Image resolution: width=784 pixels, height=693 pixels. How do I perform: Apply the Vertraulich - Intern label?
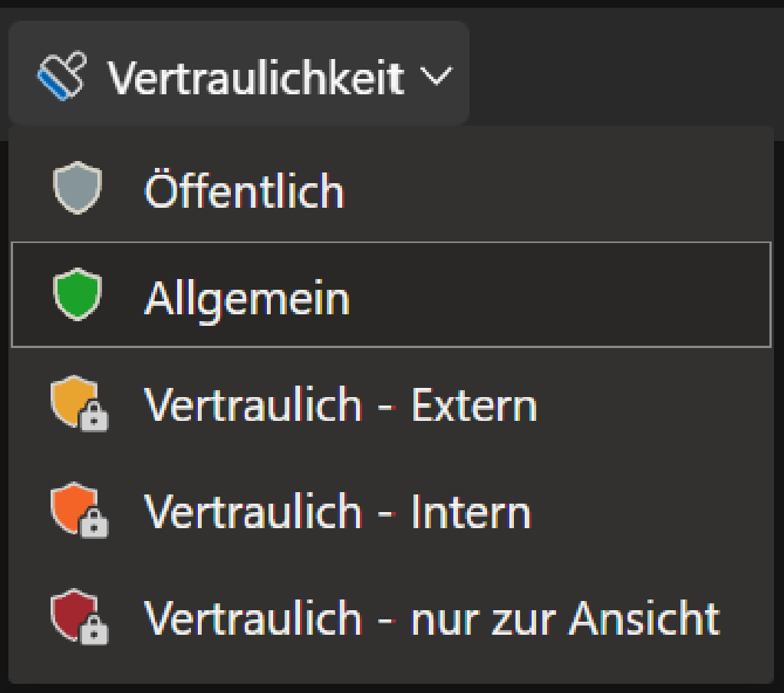[337, 511]
